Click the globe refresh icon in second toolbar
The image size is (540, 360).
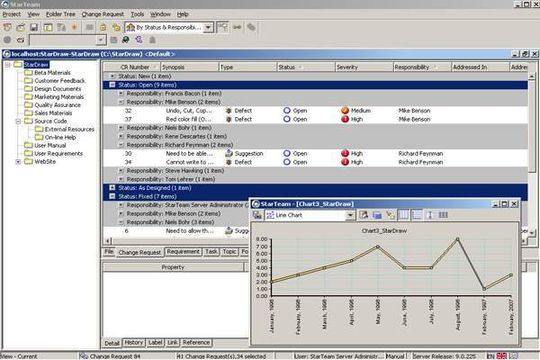126,40
